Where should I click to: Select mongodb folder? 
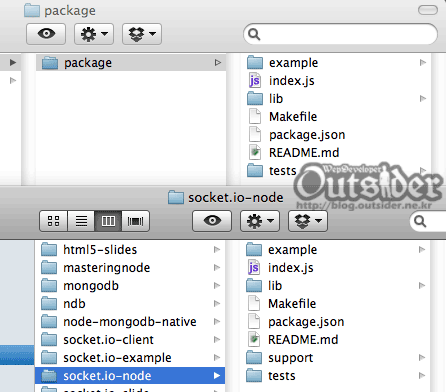[130, 286]
